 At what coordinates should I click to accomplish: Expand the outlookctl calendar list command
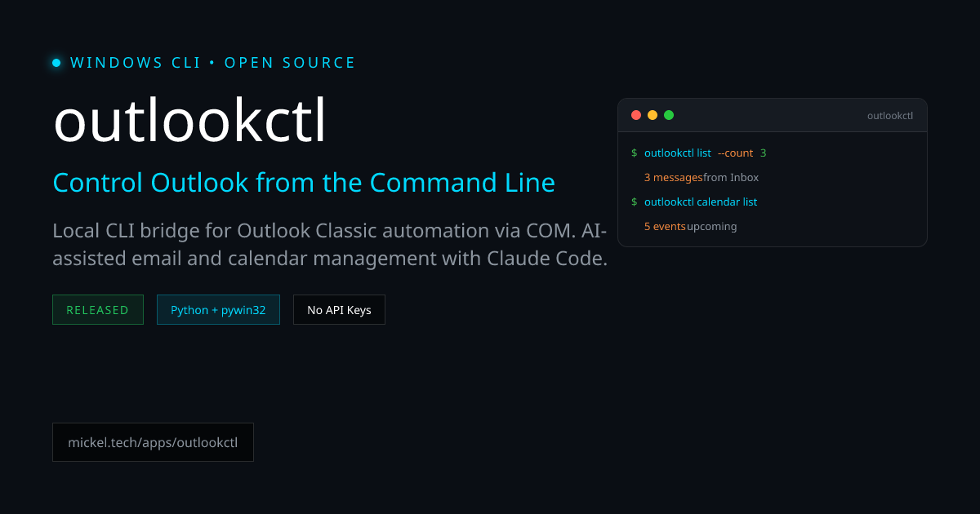tap(700, 202)
